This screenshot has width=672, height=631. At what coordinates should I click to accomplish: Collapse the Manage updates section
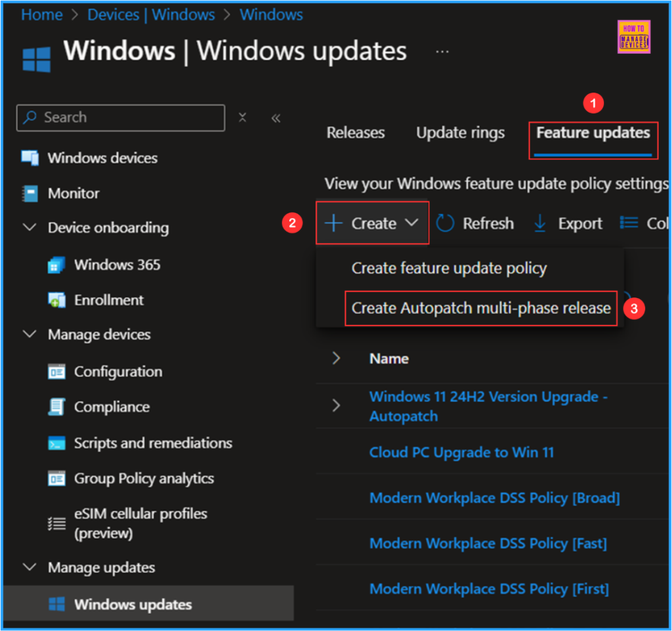coord(29,567)
